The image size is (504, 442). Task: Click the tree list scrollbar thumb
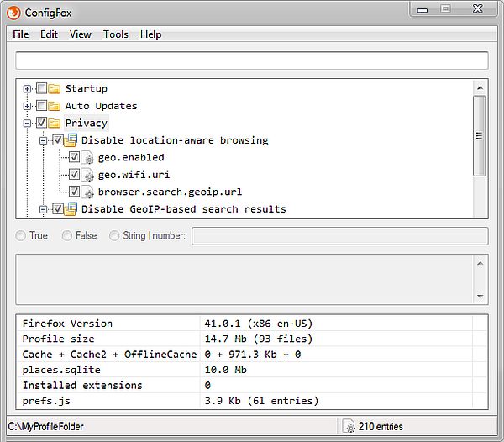click(x=480, y=135)
